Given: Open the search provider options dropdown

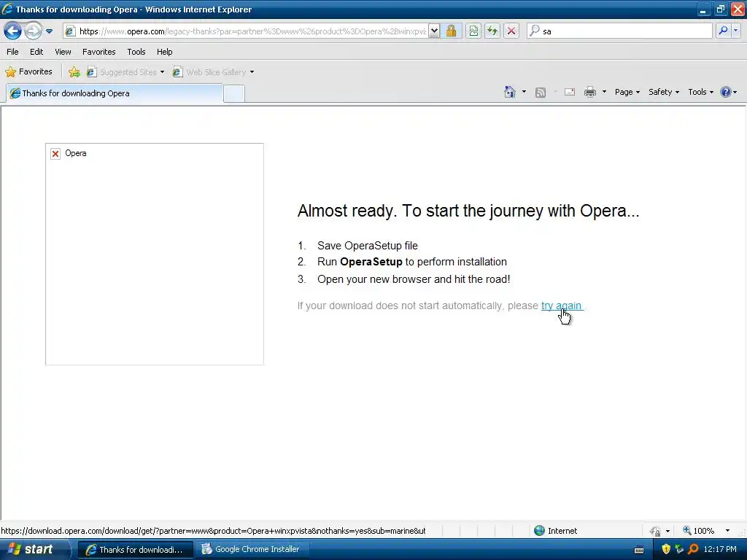Looking at the screenshot, I should [x=735, y=31].
